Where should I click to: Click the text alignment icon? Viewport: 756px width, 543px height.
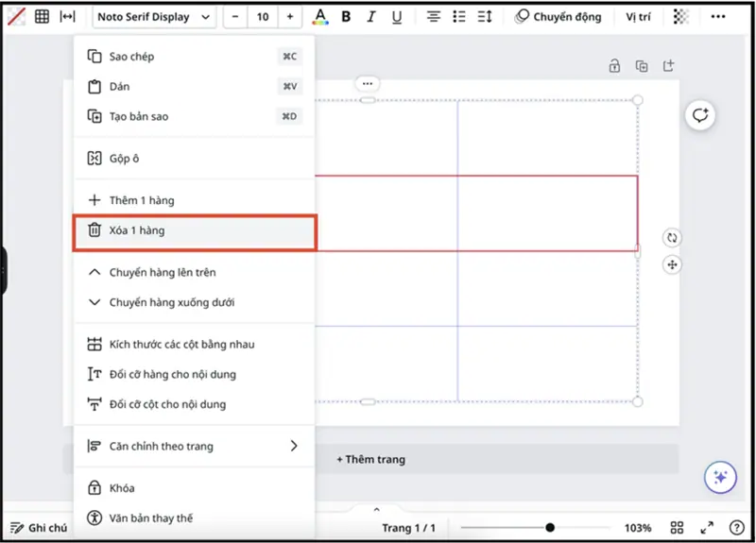434,17
